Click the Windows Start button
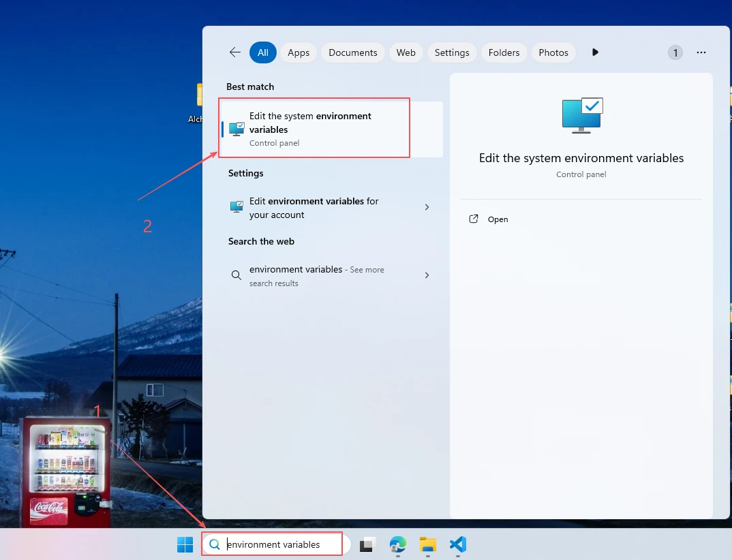 pos(185,544)
